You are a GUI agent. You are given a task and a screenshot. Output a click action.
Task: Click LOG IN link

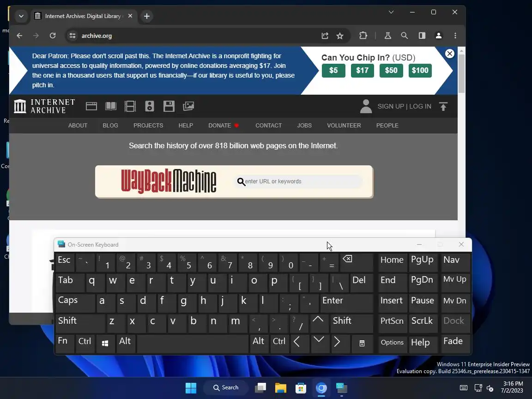pyautogui.click(x=420, y=106)
